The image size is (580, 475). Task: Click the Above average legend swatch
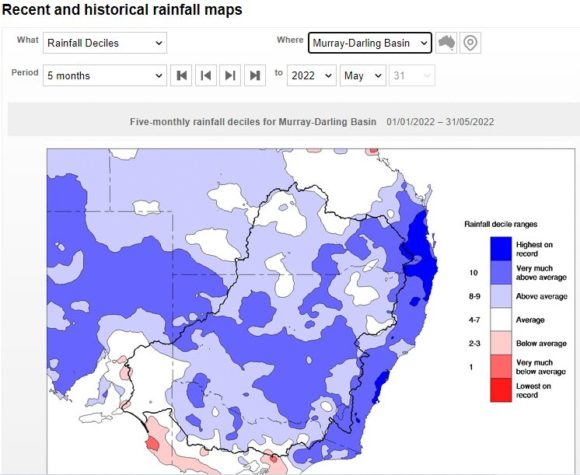point(501,296)
